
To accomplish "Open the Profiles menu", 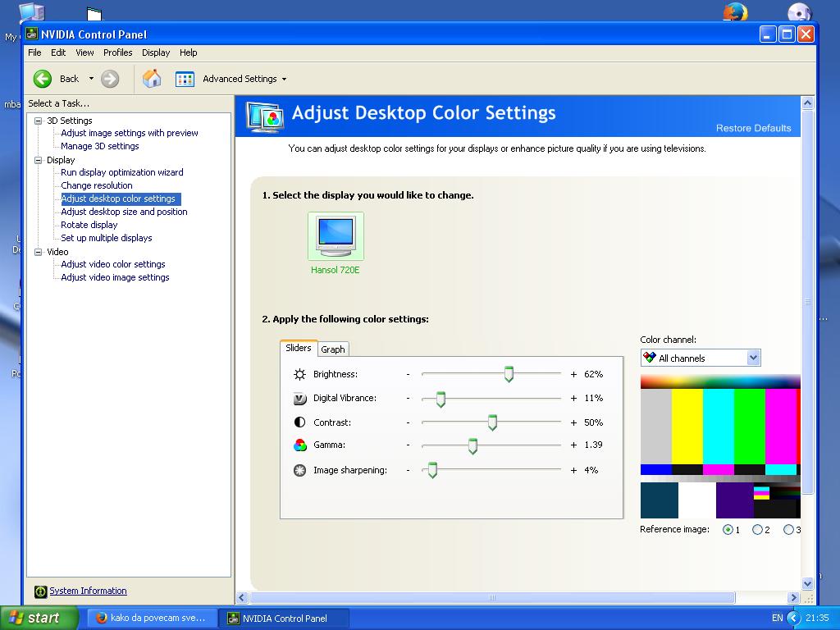I will tap(118, 52).
